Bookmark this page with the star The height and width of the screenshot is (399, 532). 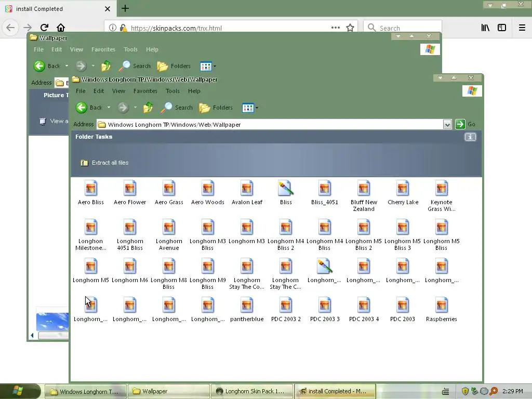pyautogui.click(x=350, y=28)
